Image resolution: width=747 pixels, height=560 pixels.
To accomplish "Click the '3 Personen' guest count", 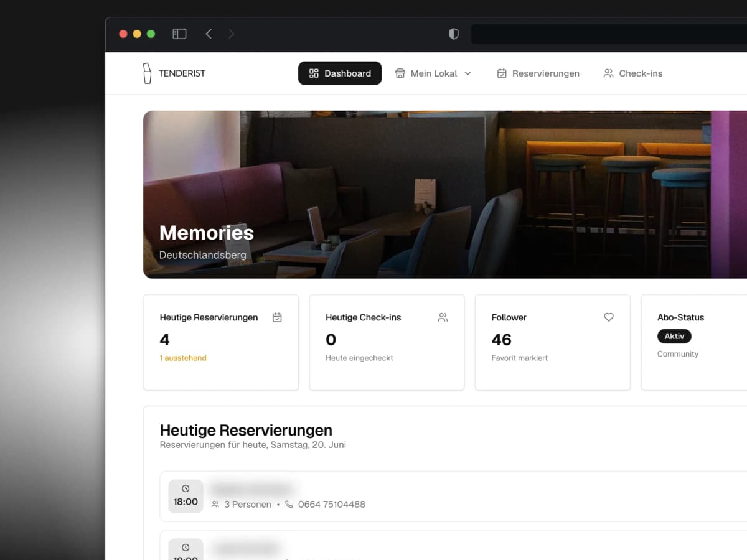I will tap(248, 505).
